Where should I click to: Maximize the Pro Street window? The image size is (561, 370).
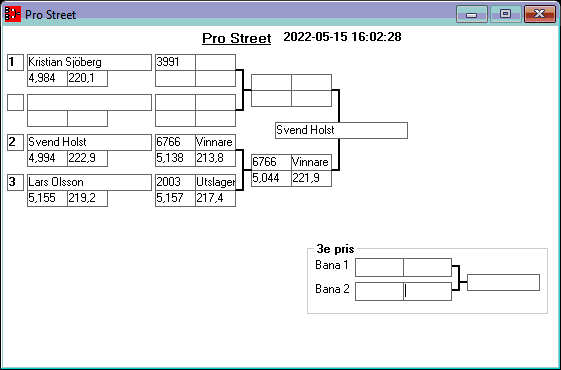[505, 14]
